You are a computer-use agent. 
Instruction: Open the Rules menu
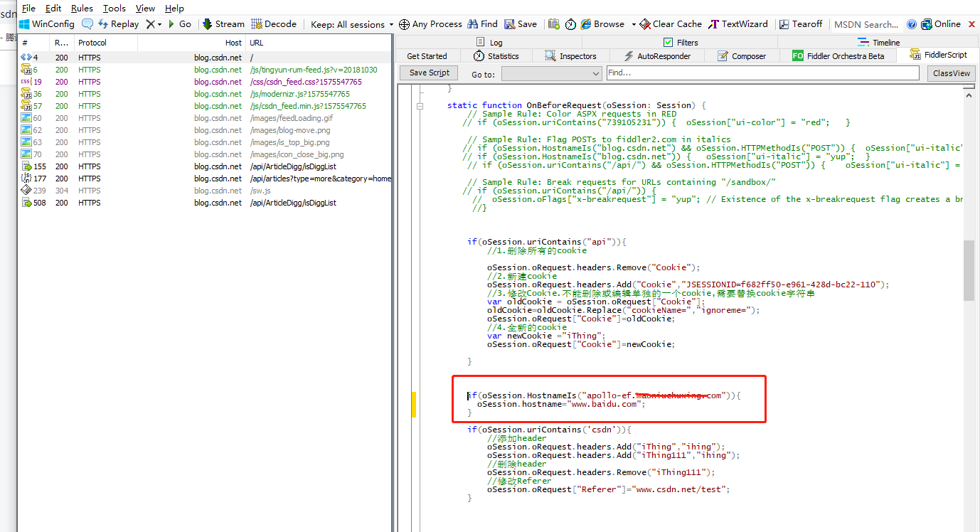(81, 8)
